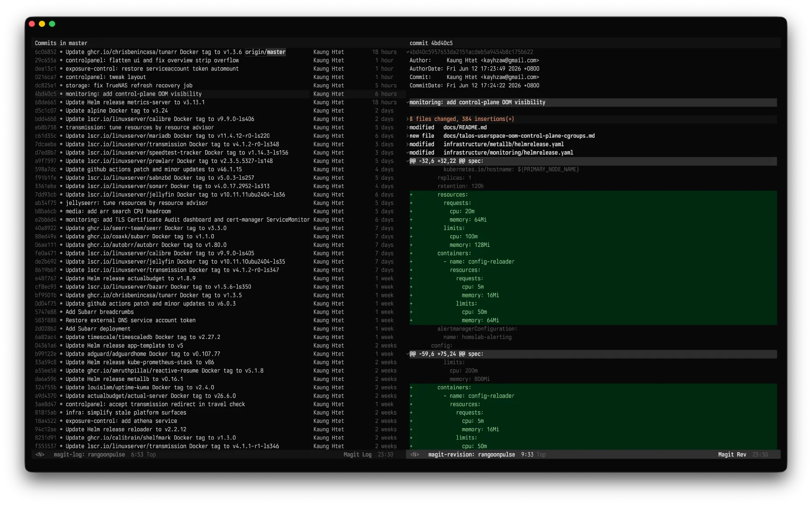812x505 pixels.
Task: Click the 'Magit Log' mode name
Action: pyautogui.click(x=357, y=455)
